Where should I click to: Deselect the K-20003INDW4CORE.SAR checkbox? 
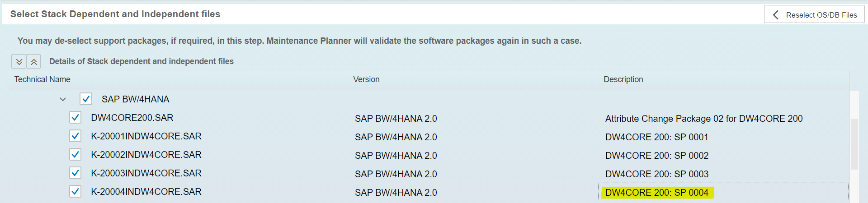click(75, 173)
